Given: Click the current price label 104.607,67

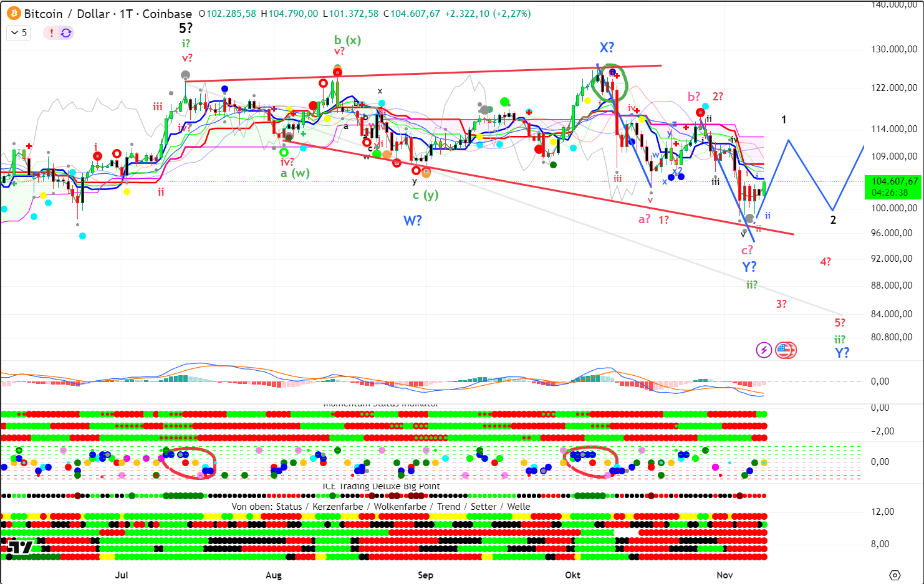Looking at the screenshot, I should coord(894,181).
